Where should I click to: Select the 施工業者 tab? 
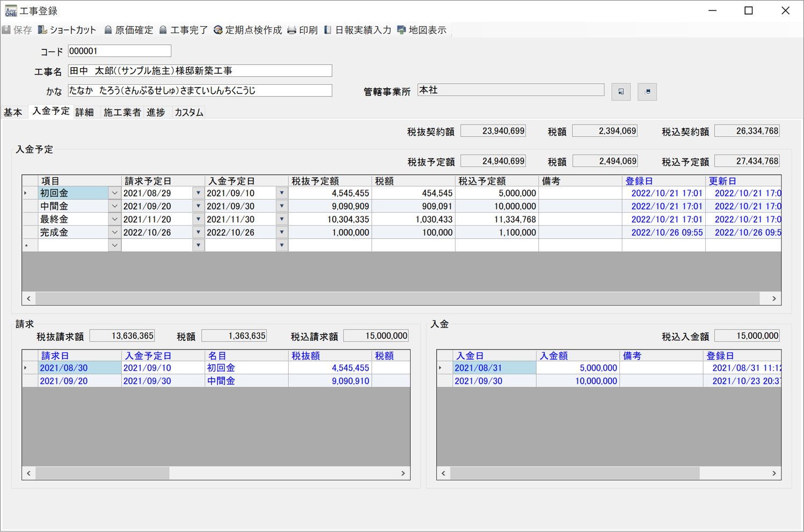click(x=122, y=112)
